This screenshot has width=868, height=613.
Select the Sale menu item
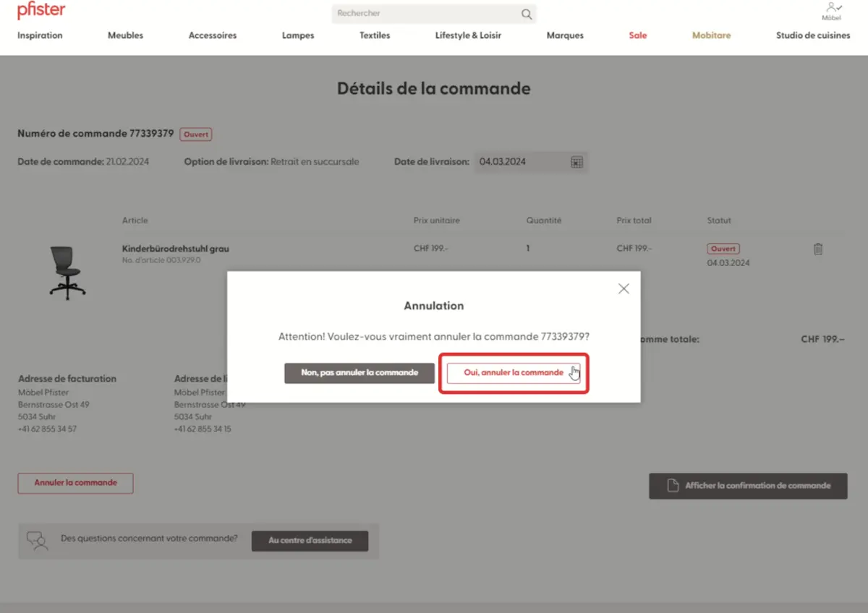tap(637, 35)
